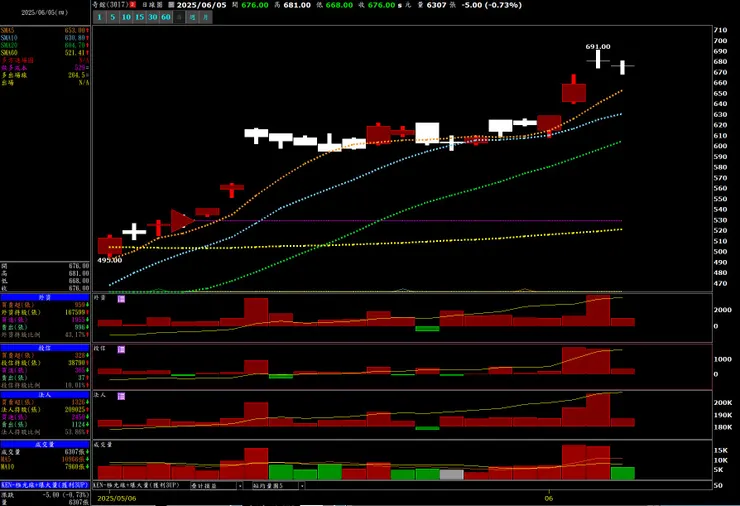Click the KEN indicator label in the bottom bar
The height and width of the screenshot is (506, 740).
click(136, 485)
